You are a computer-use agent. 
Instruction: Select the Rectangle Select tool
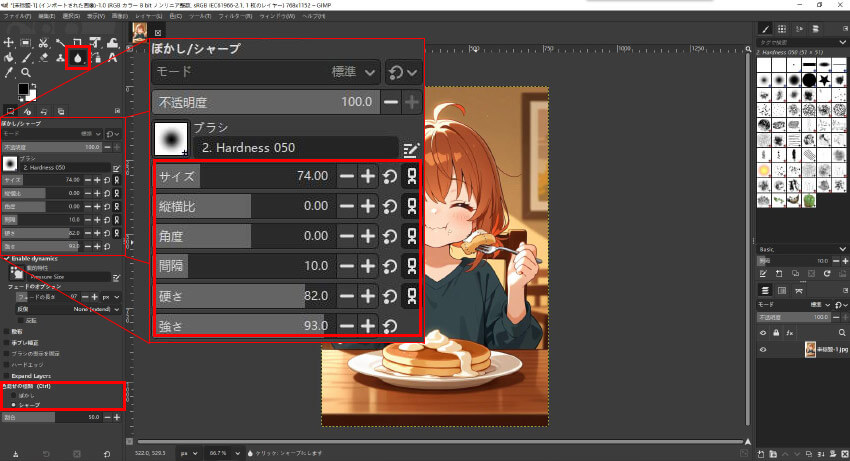click(x=25, y=42)
